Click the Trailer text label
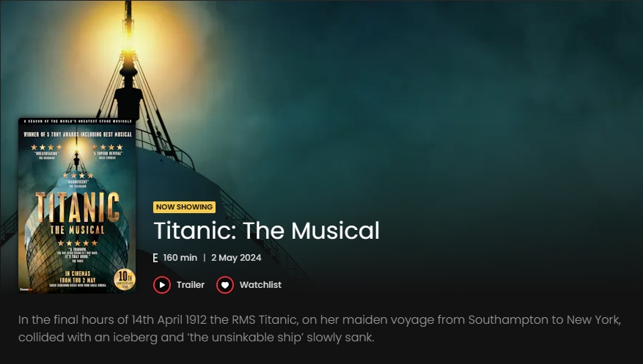 (x=191, y=285)
